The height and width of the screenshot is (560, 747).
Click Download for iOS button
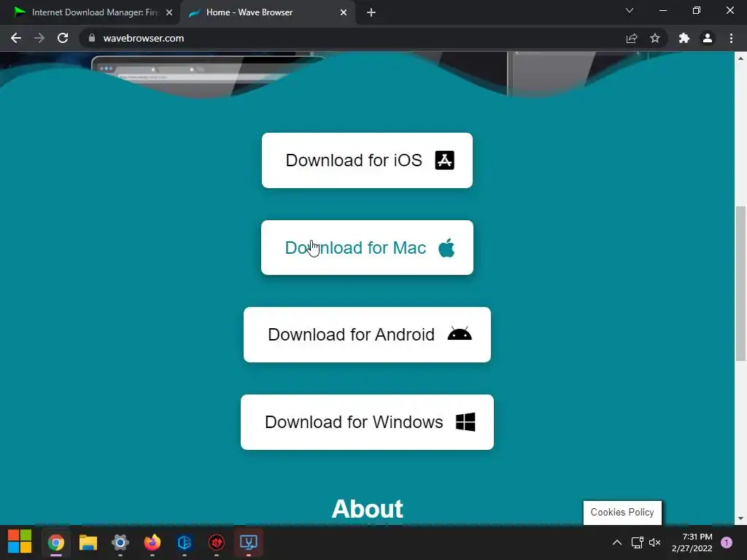point(368,160)
